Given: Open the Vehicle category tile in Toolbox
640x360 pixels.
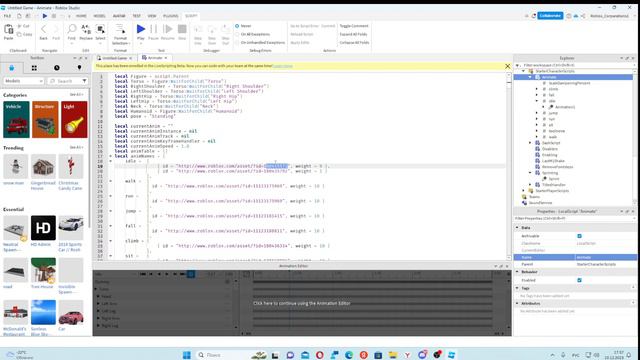Looking at the screenshot, I should pos(16,120).
